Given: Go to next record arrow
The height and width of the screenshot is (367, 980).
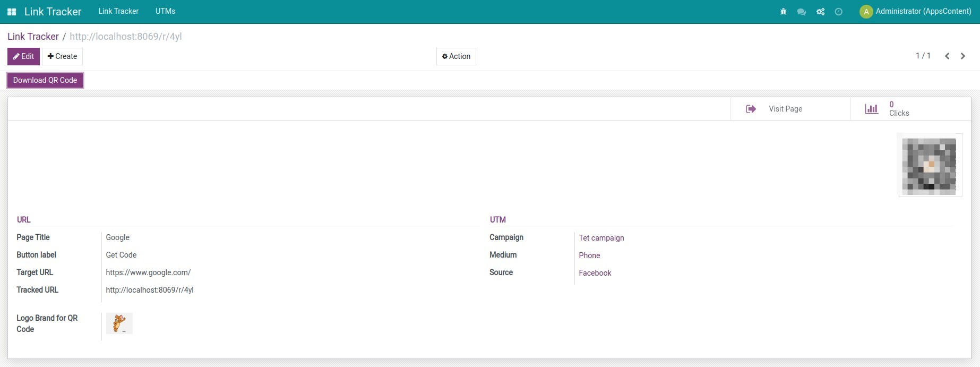Looking at the screenshot, I should point(962,56).
